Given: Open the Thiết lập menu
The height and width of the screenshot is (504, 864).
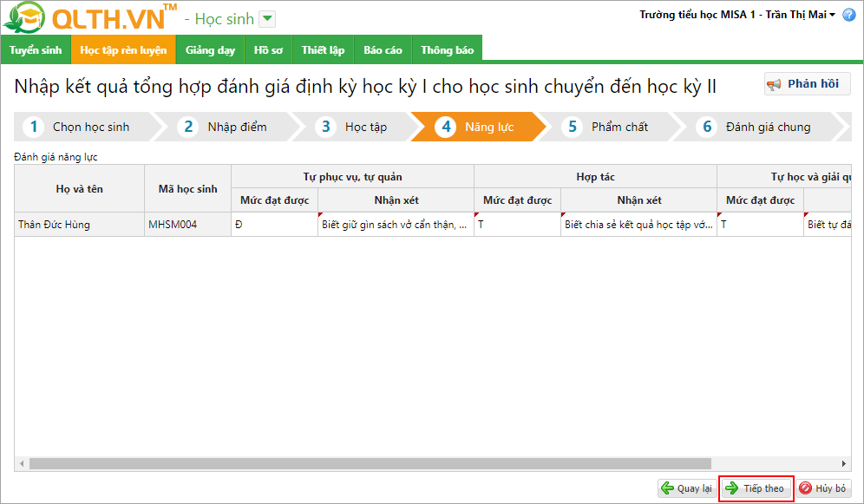Looking at the screenshot, I should pos(323,50).
